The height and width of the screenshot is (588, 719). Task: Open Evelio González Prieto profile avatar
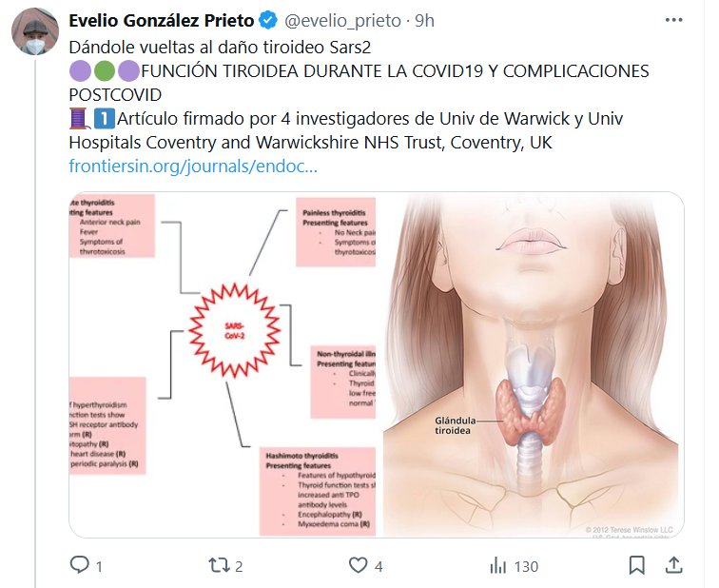coord(35,31)
